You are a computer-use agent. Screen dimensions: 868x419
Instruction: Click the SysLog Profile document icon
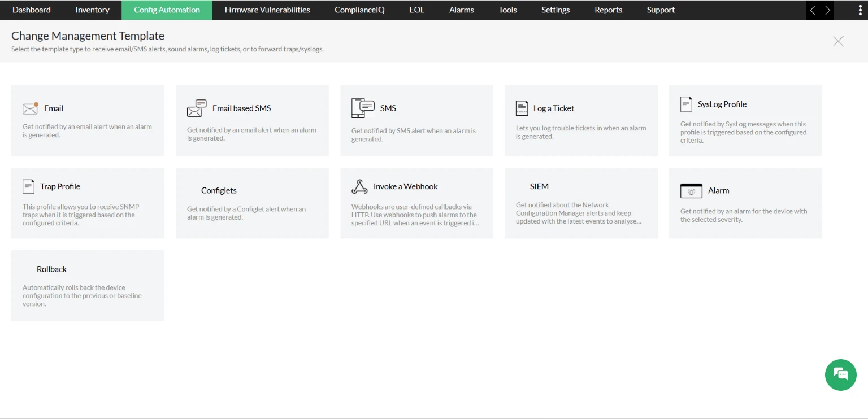[x=686, y=104]
